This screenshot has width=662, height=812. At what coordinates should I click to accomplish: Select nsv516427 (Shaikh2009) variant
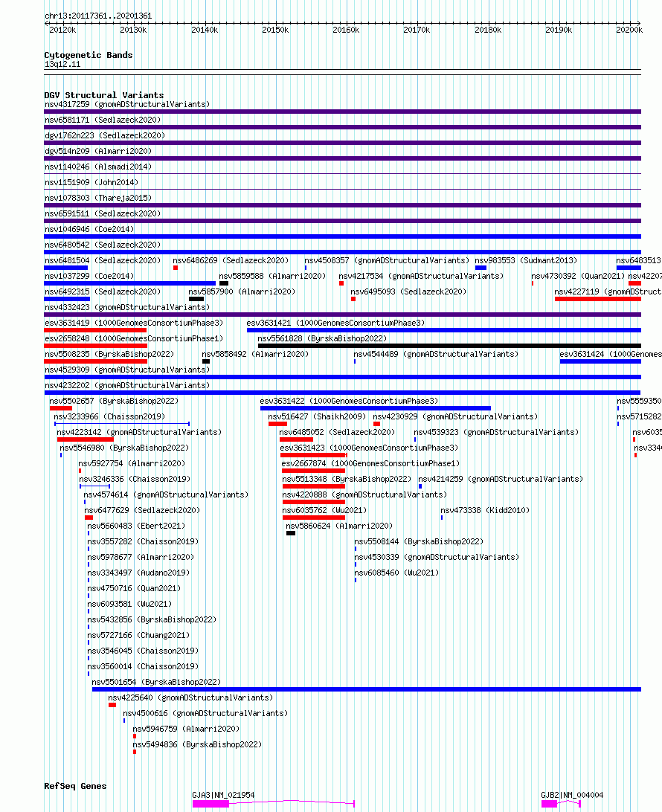[317, 416]
